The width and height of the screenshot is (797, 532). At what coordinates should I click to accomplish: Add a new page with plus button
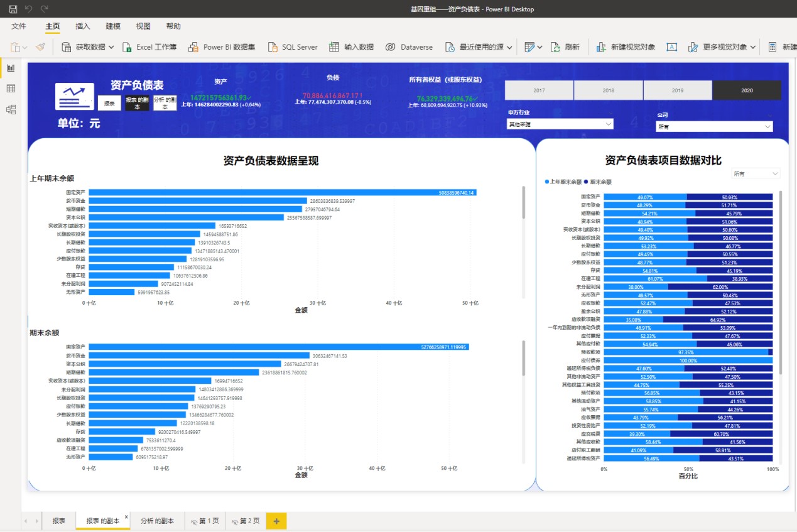pos(276,521)
